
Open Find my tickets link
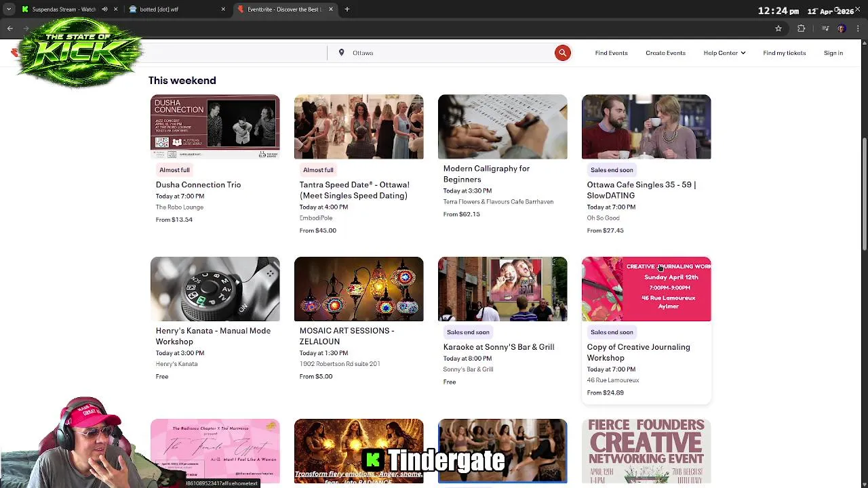point(784,53)
